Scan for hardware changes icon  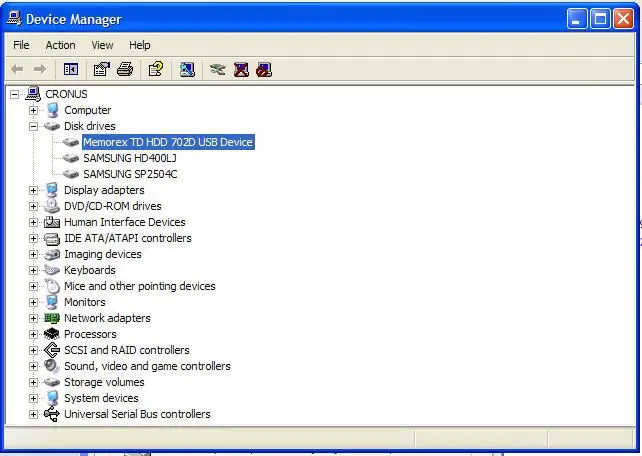pyautogui.click(x=187, y=69)
